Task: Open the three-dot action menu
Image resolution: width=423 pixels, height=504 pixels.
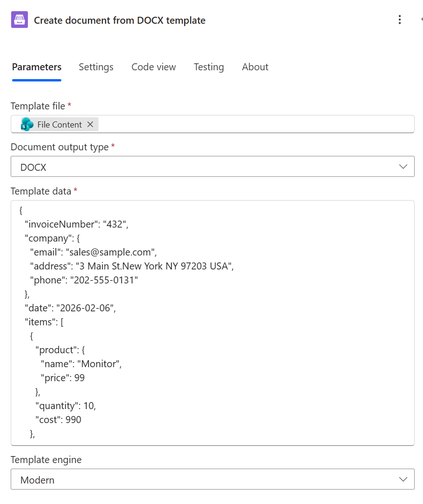Action: (x=399, y=20)
